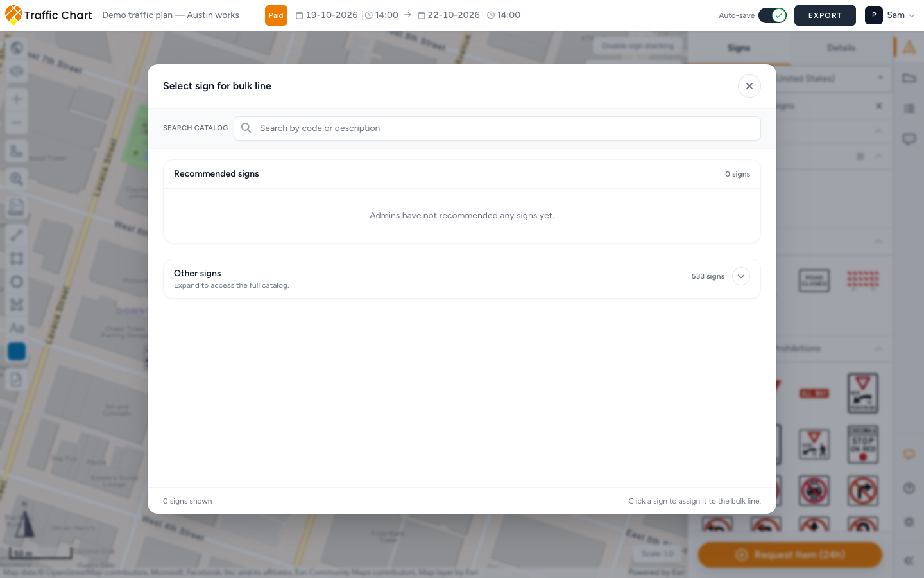Viewport: 924px width, 578px height.
Task: Click the Recommended signs heading
Action: click(216, 174)
